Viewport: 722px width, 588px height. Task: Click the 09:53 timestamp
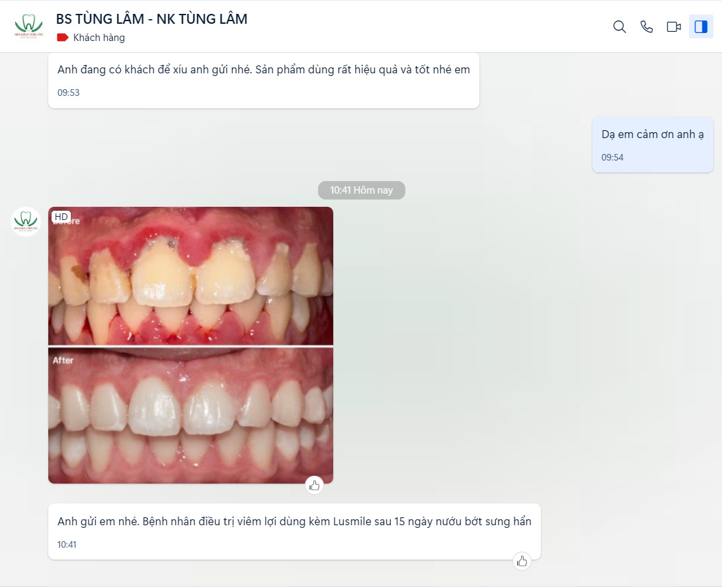[x=68, y=92]
